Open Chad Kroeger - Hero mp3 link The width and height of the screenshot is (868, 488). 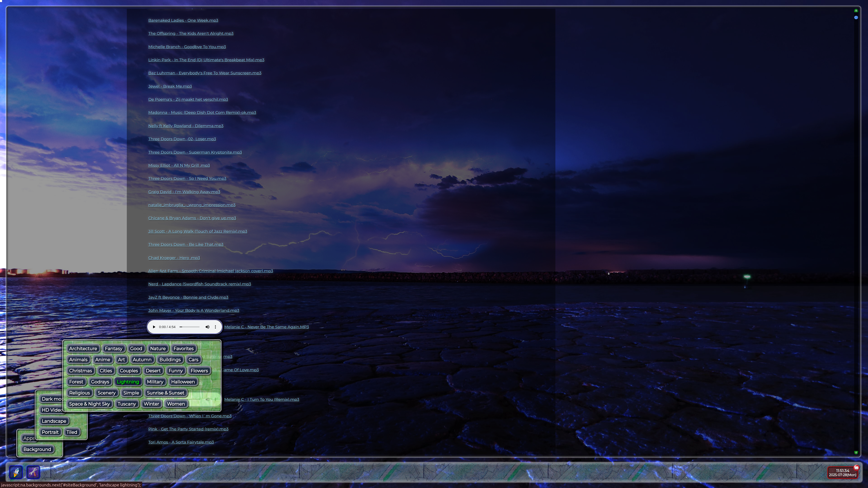coord(174,258)
